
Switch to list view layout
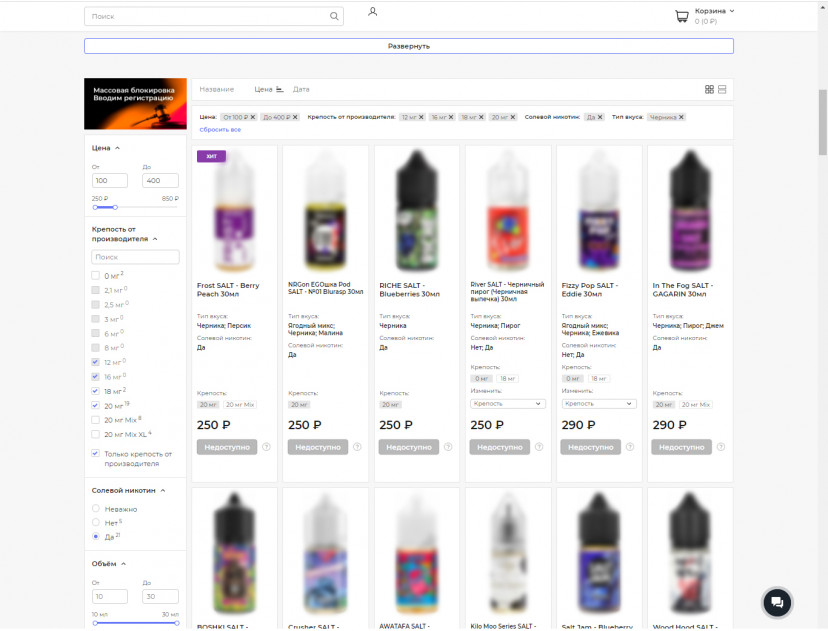[x=722, y=90]
